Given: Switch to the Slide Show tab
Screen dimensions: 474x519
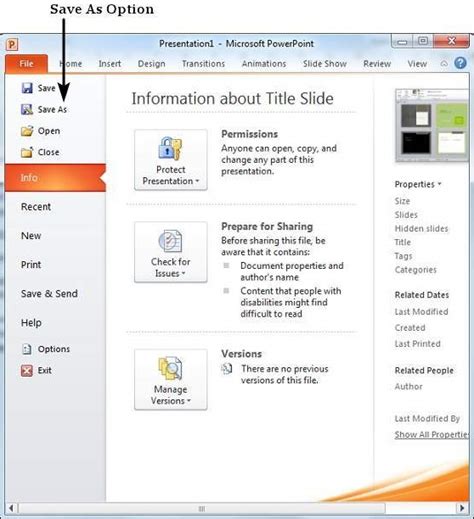Looking at the screenshot, I should click(x=325, y=64).
